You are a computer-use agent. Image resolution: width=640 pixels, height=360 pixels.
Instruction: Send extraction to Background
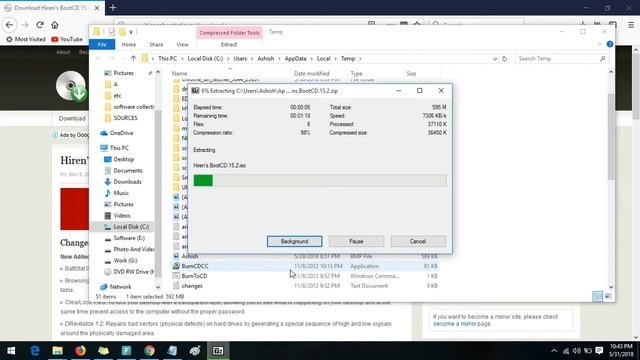pos(294,241)
